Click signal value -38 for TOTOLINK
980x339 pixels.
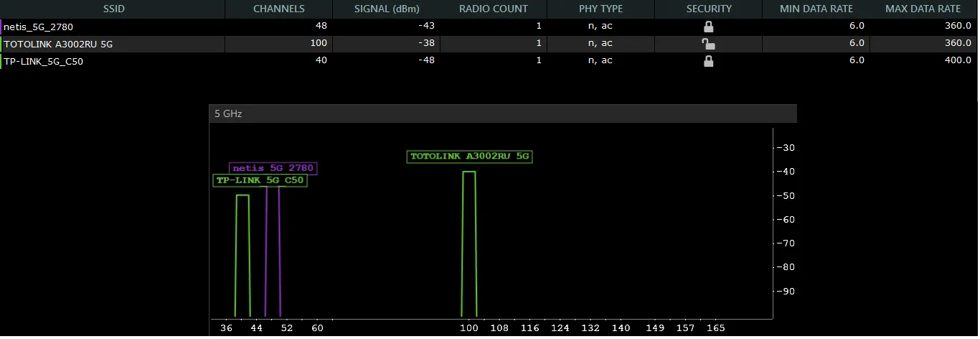tap(426, 43)
